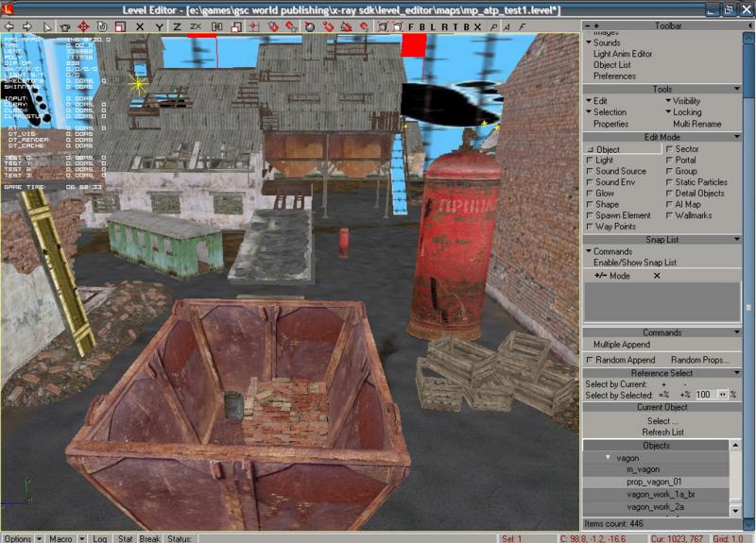
Task: Check the Random Append option
Action: pyautogui.click(x=589, y=360)
